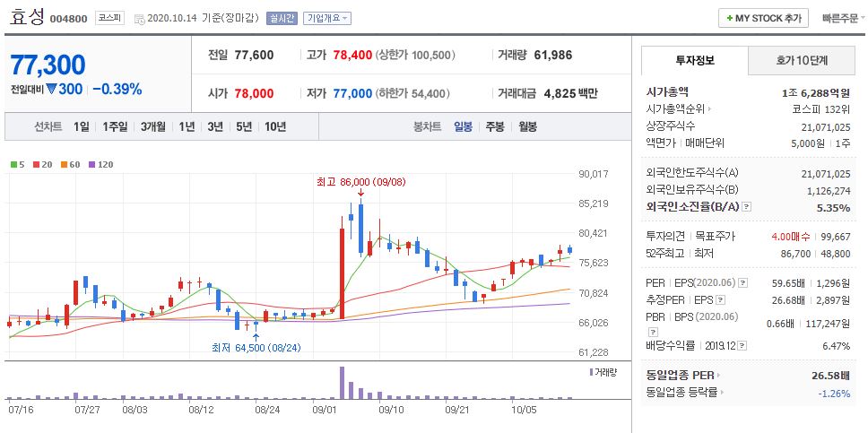The image size is (868, 433).
Task: Click the help icon below PBR BPS(2020.06)
Action: tap(651, 332)
